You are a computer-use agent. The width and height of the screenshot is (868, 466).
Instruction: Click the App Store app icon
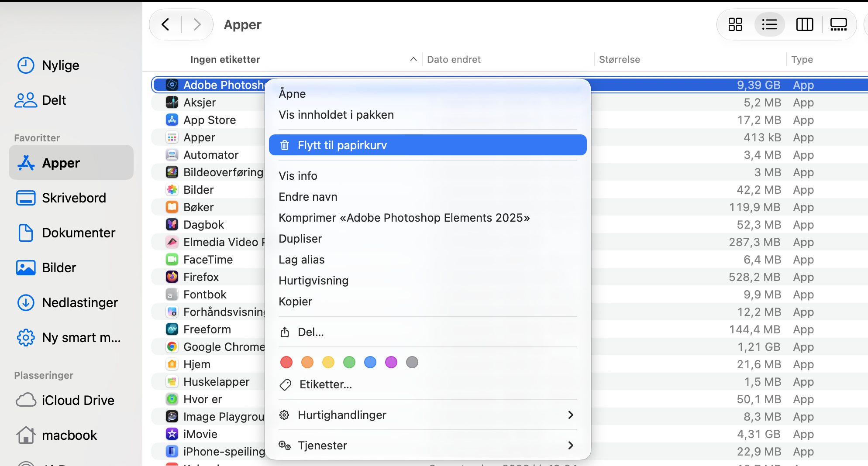(x=172, y=120)
